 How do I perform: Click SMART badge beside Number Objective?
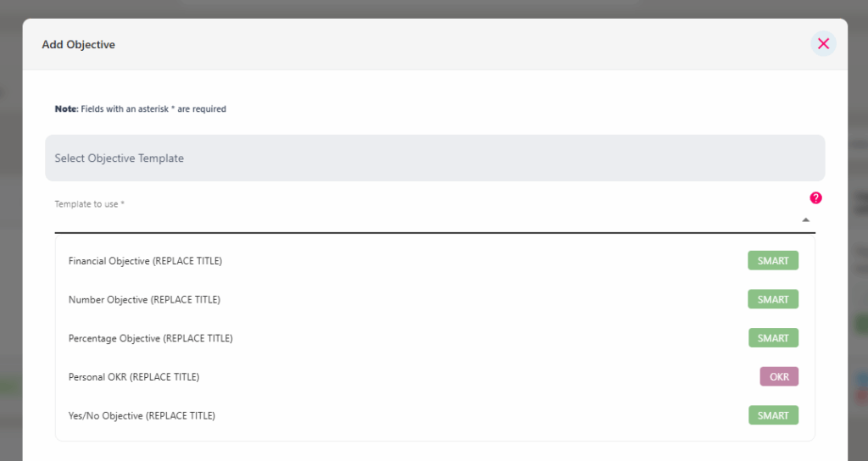tap(773, 299)
